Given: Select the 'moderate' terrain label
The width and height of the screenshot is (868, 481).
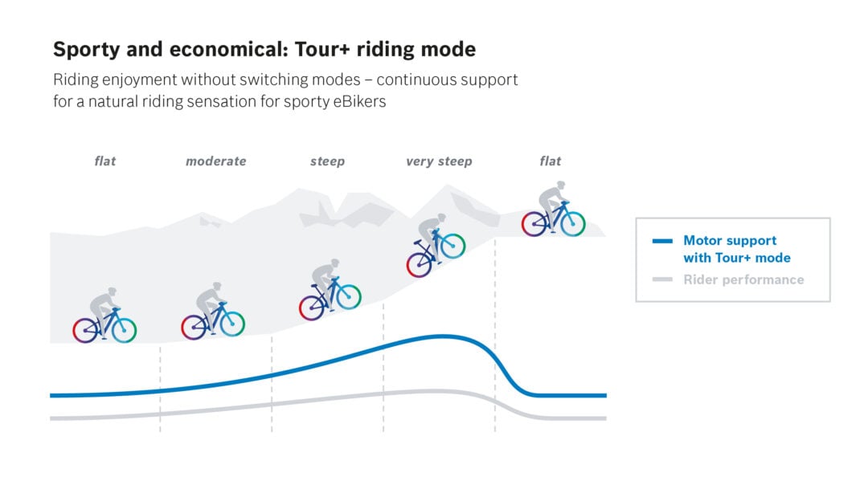Looking at the screenshot, I should 215,161.
